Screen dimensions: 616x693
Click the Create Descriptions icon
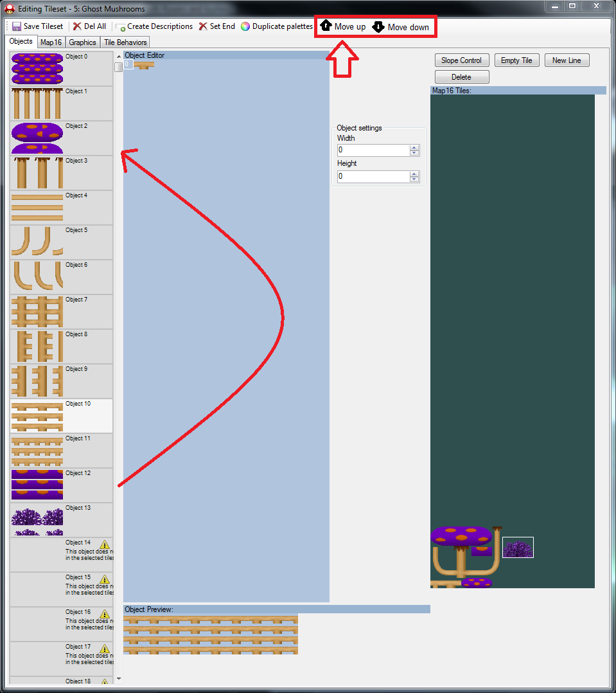(x=120, y=28)
